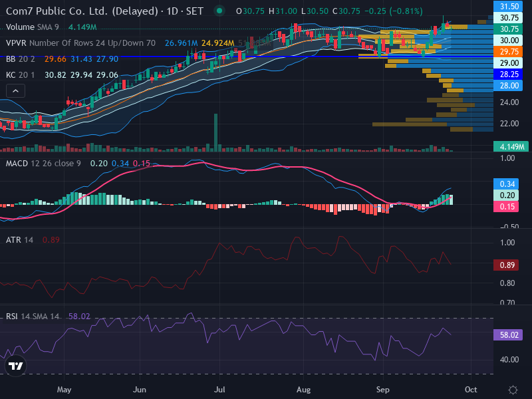Click the Jun label on time axis
532x399 pixels.
click(x=140, y=390)
